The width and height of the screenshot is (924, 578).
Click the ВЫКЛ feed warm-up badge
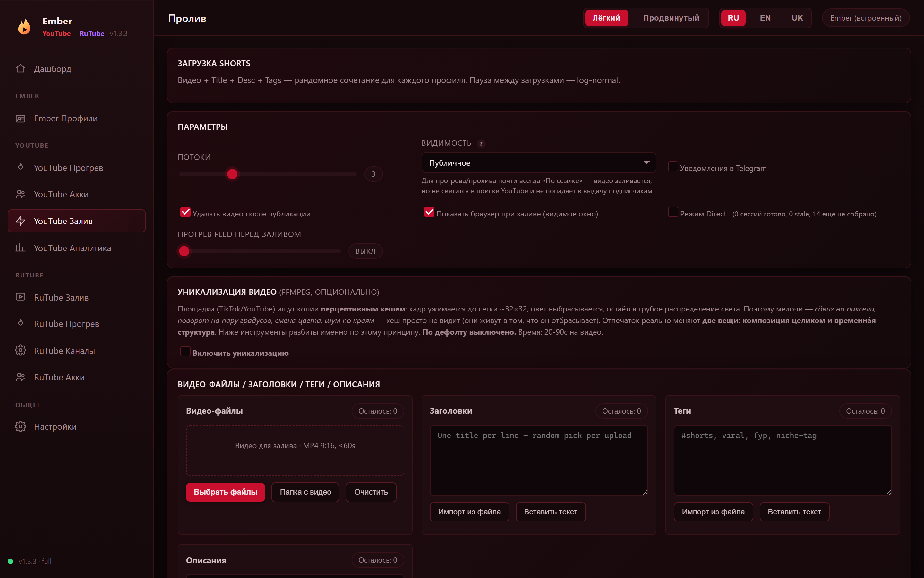[x=365, y=251]
